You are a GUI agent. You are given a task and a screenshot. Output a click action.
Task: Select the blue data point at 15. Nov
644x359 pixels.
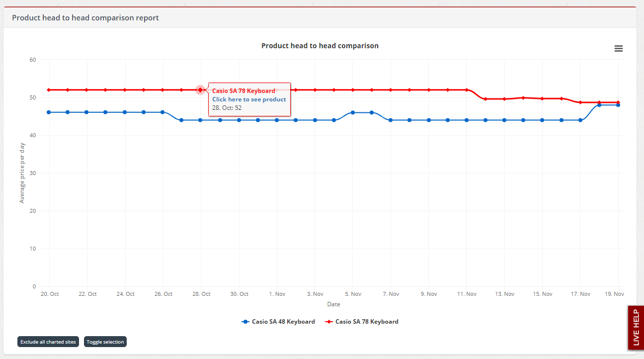(542, 120)
